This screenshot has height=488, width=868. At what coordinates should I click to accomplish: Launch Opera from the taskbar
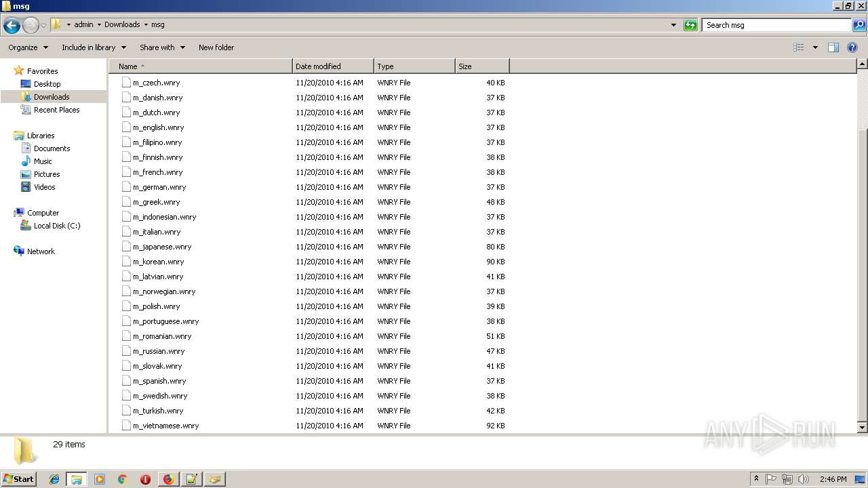145,479
